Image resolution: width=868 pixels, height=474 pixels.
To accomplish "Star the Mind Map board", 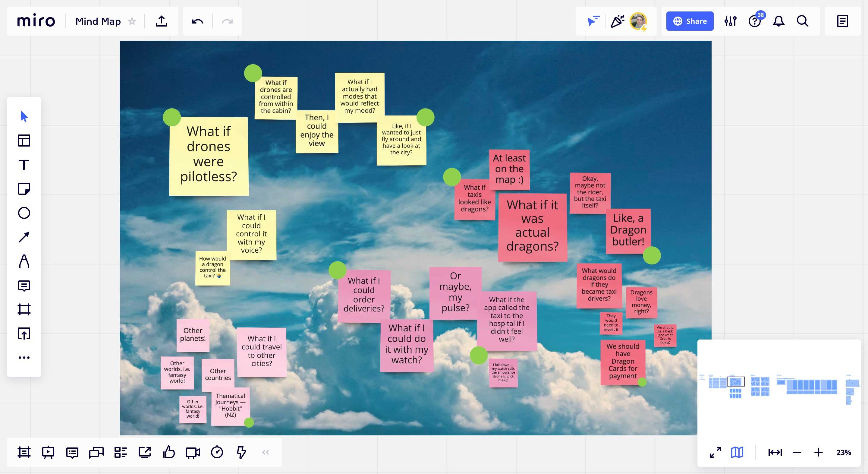I will click(132, 21).
